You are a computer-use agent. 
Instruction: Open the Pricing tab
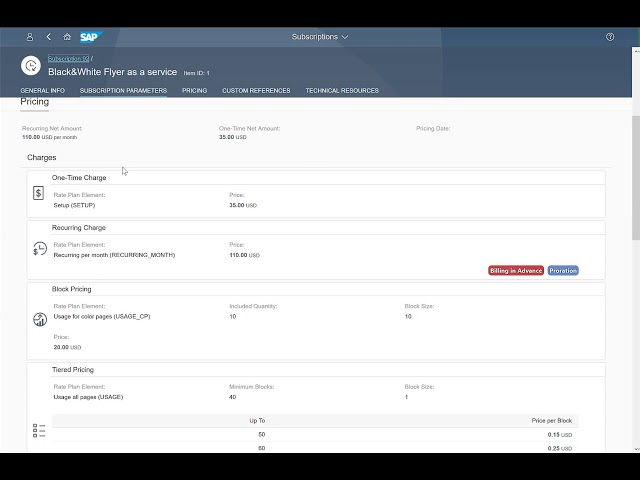[x=194, y=91]
